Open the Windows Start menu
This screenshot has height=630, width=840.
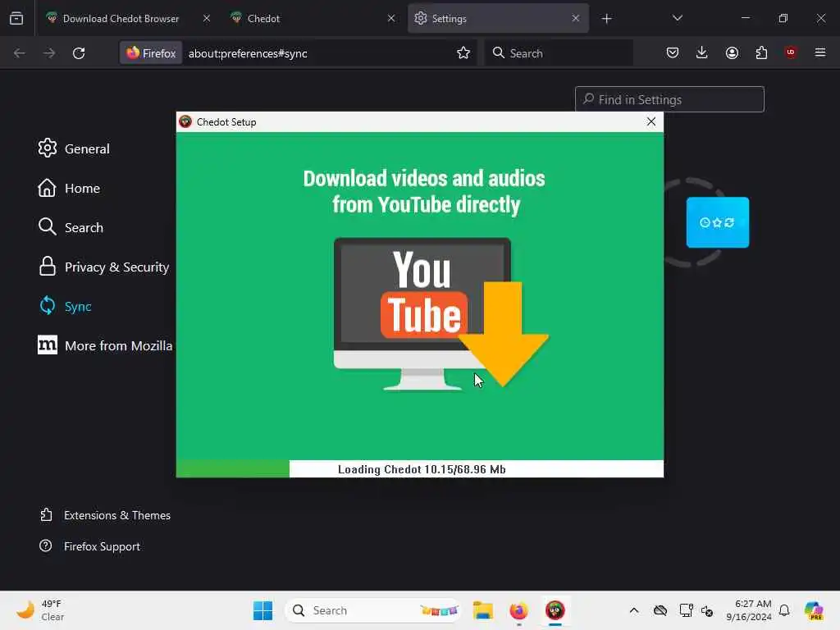point(262,610)
